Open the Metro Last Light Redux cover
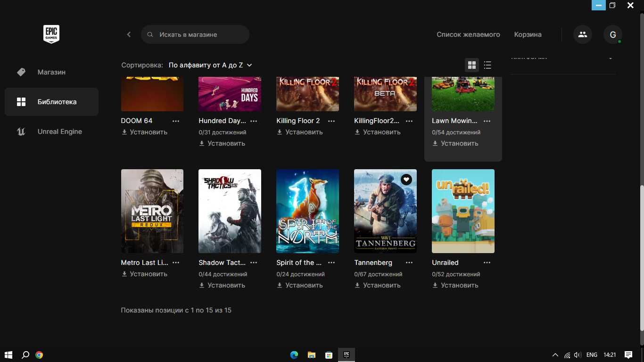 pos(152,211)
